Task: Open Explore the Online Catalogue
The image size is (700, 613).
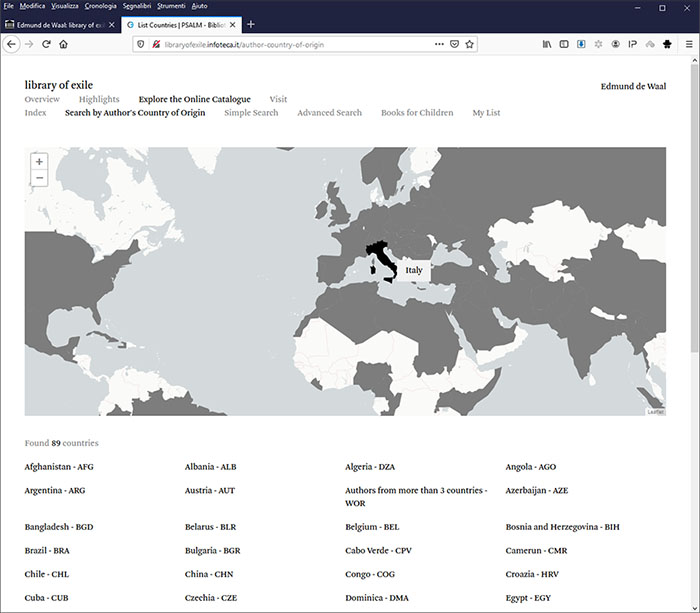Action: pyautogui.click(x=195, y=99)
